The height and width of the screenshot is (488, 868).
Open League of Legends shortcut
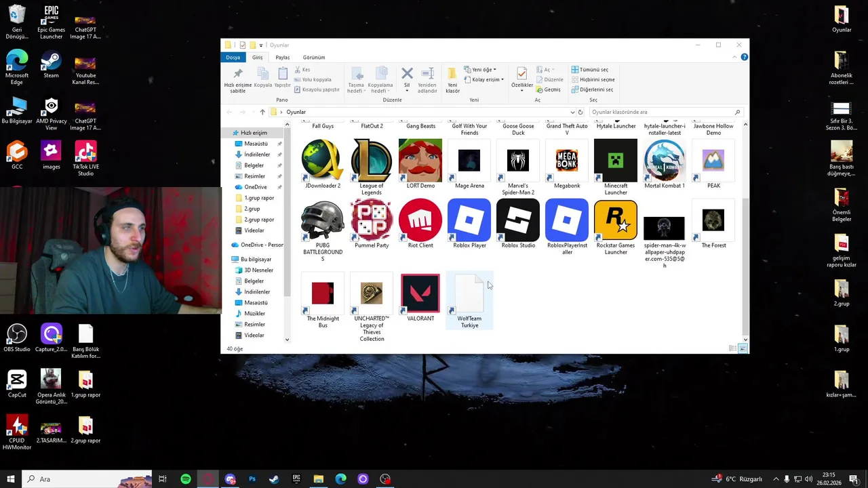click(x=372, y=167)
